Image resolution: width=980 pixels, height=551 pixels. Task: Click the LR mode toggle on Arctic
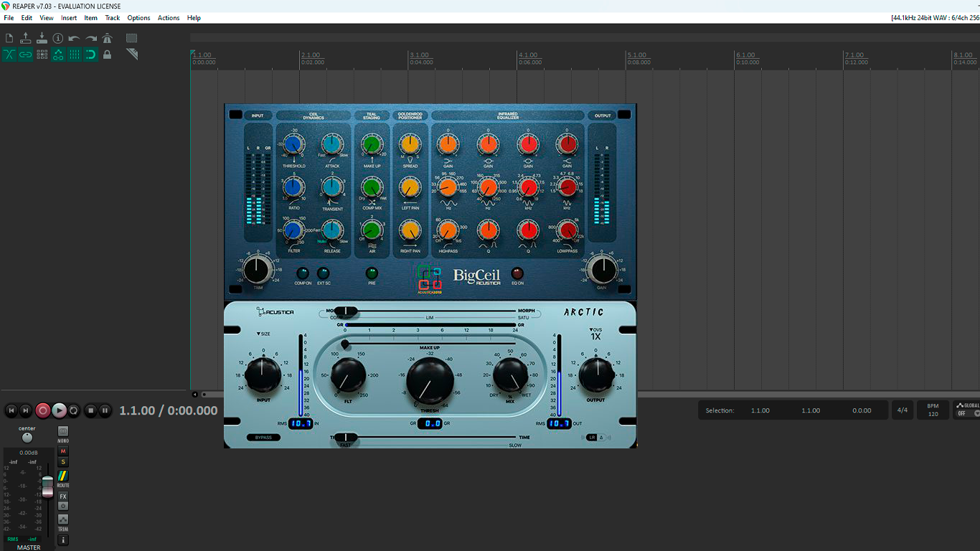592,437
